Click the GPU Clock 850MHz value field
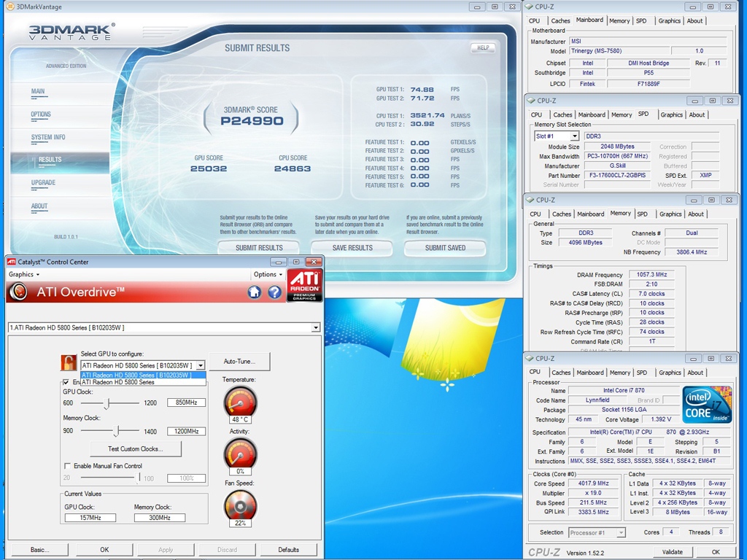The width and height of the screenshot is (747, 560). coord(186,402)
